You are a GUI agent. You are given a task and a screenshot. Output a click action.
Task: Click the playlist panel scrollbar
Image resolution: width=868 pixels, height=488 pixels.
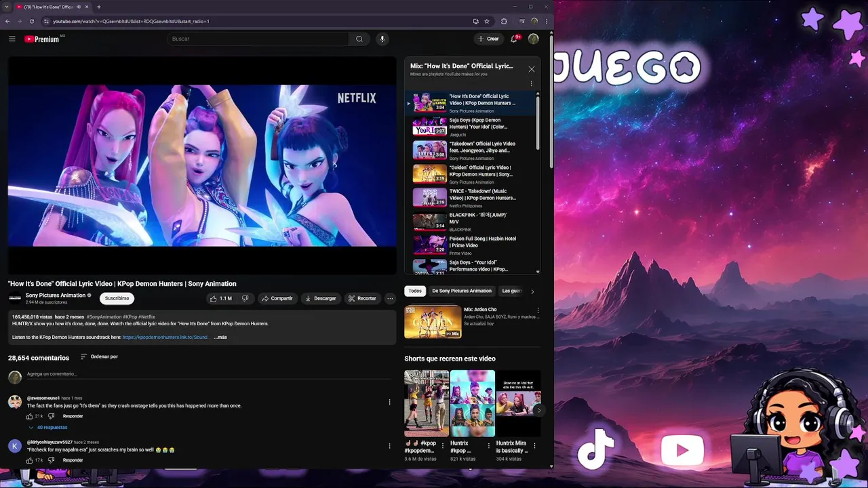(538, 122)
